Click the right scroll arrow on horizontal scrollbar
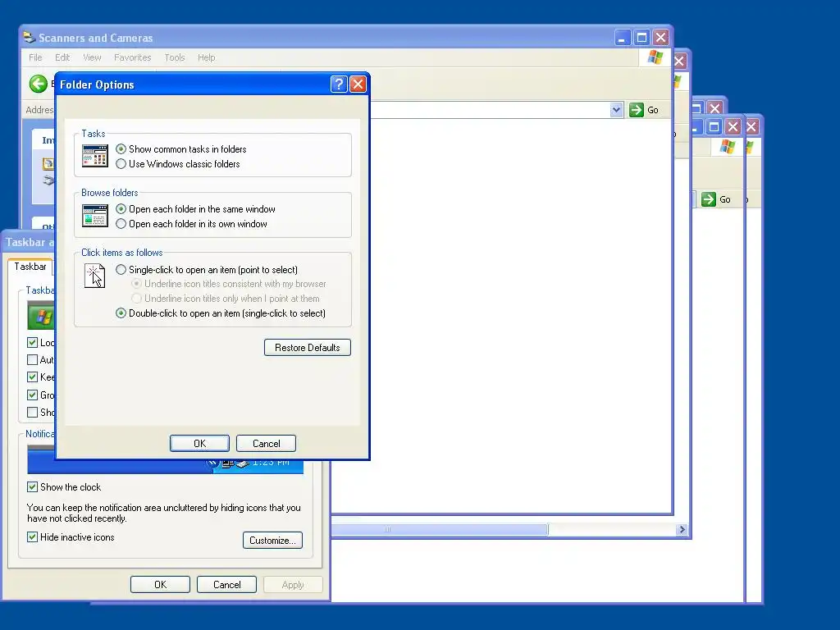Image resolution: width=840 pixels, height=630 pixels. [x=682, y=529]
